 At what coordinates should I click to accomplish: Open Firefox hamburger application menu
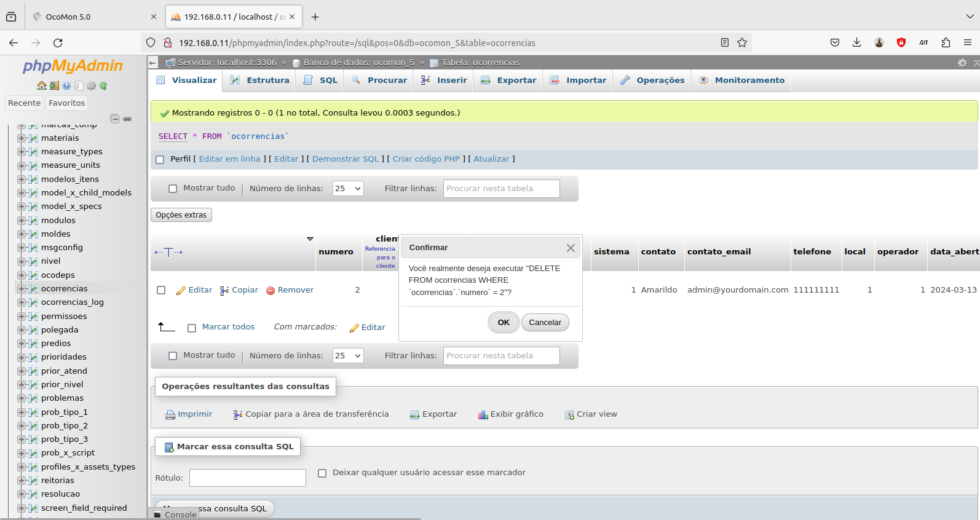(968, 42)
